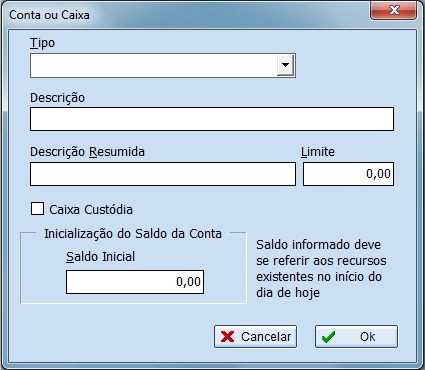Click the Saldo informado explanatory note
425x370 pixels.
coord(321,269)
